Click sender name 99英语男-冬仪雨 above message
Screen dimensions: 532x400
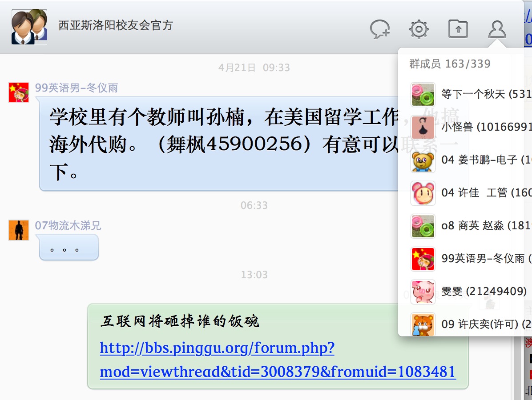tap(77, 88)
